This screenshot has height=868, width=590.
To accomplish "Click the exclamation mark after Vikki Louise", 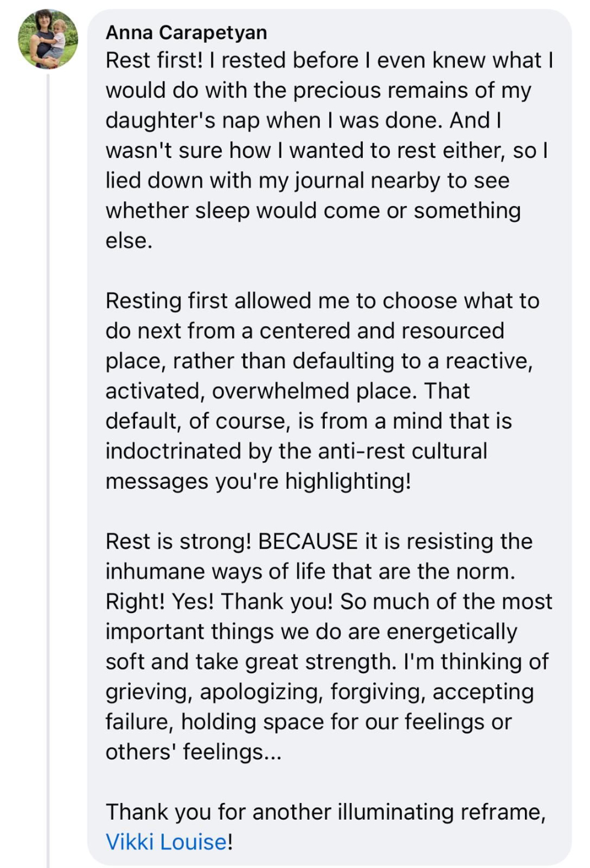I will tap(230, 841).
